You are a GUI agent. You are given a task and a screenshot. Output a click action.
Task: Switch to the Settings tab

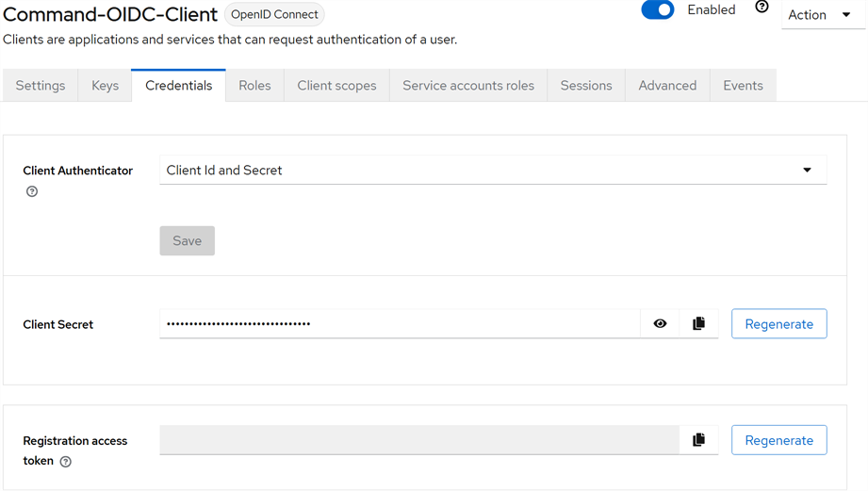(x=41, y=86)
